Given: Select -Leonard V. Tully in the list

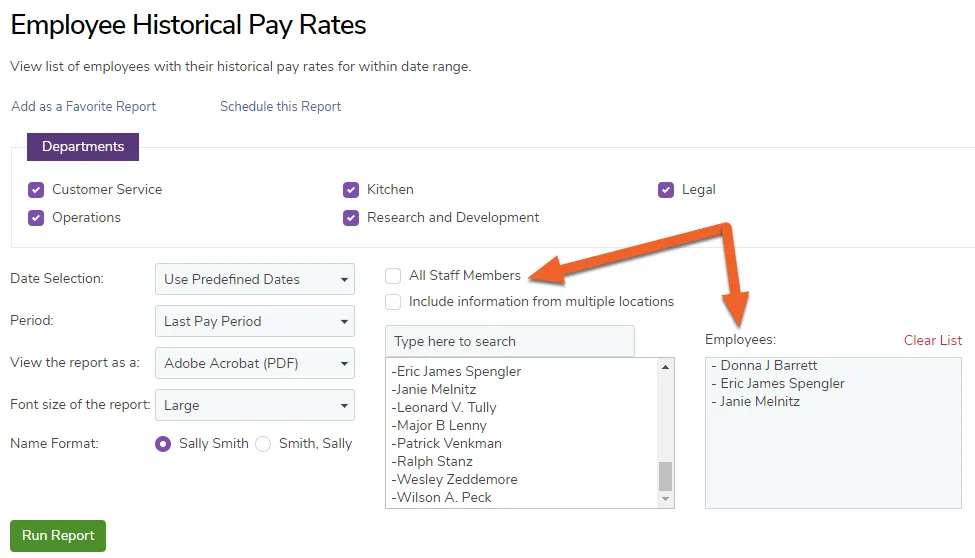Looking at the screenshot, I should (x=444, y=407).
